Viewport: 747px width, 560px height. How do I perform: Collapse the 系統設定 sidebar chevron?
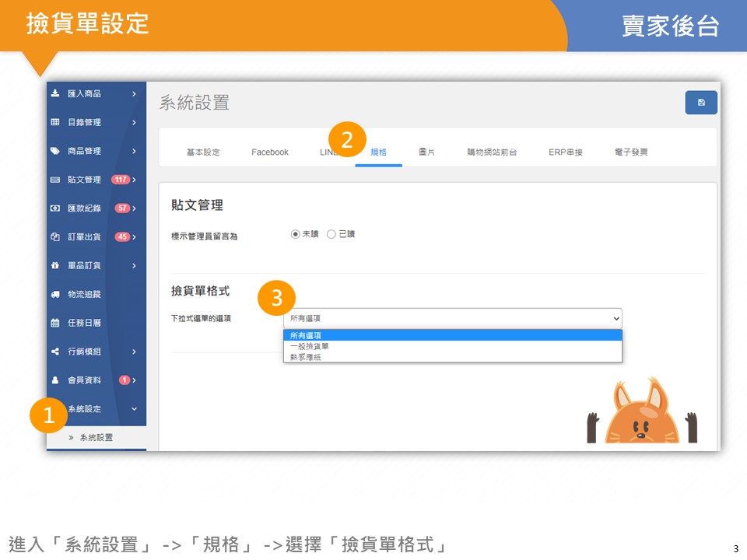134,409
